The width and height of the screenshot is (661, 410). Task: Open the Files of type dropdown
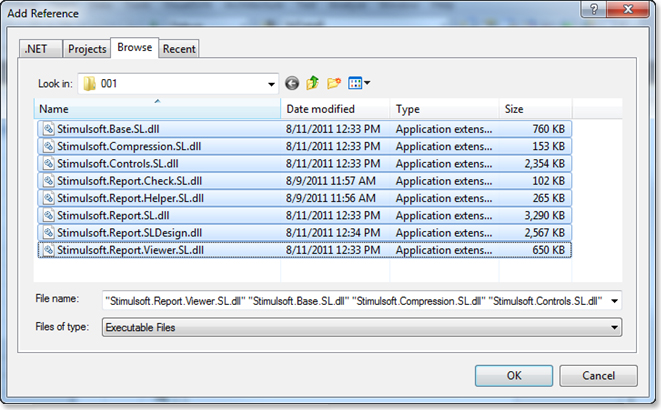click(362, 327)
